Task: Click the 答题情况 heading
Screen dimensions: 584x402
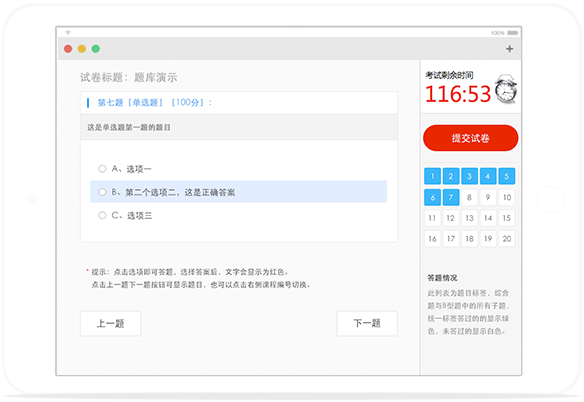Action: (442, 278)
